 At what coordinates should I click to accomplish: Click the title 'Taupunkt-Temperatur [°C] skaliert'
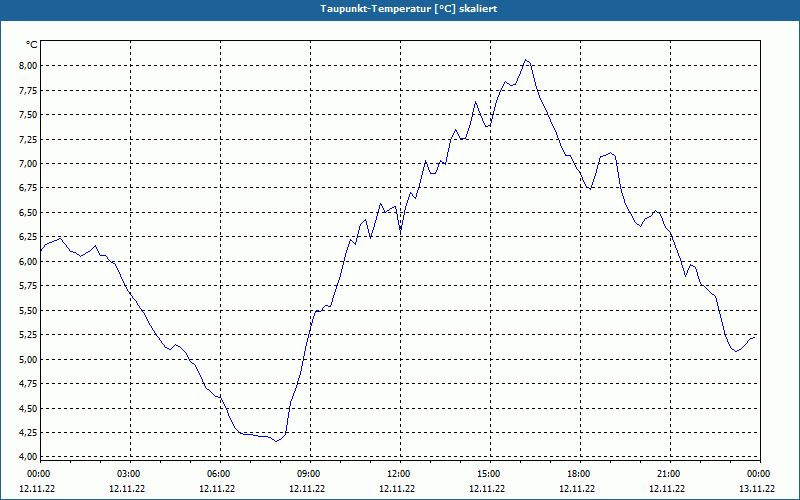(409, 9)
